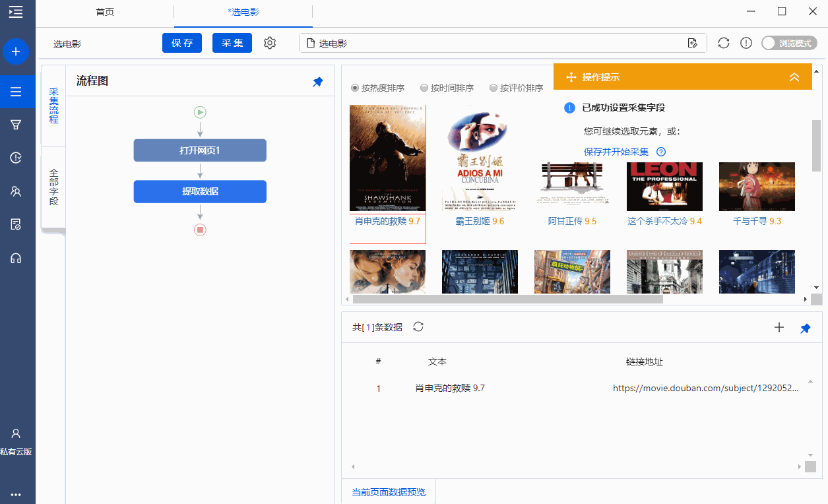Switch to the 首页 tab
828x504 pixels.
105,12
